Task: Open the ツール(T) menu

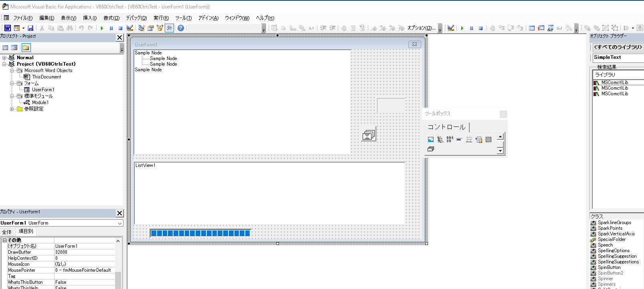Action: 183,18
